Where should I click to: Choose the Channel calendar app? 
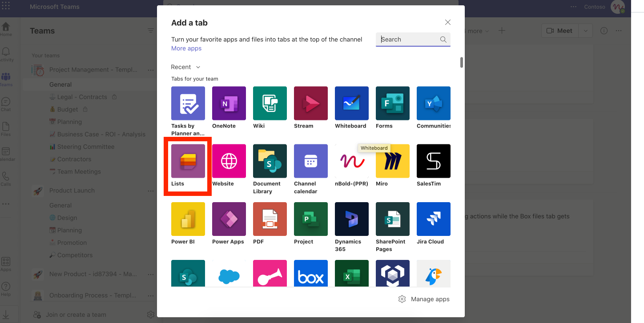coord(311,161)
